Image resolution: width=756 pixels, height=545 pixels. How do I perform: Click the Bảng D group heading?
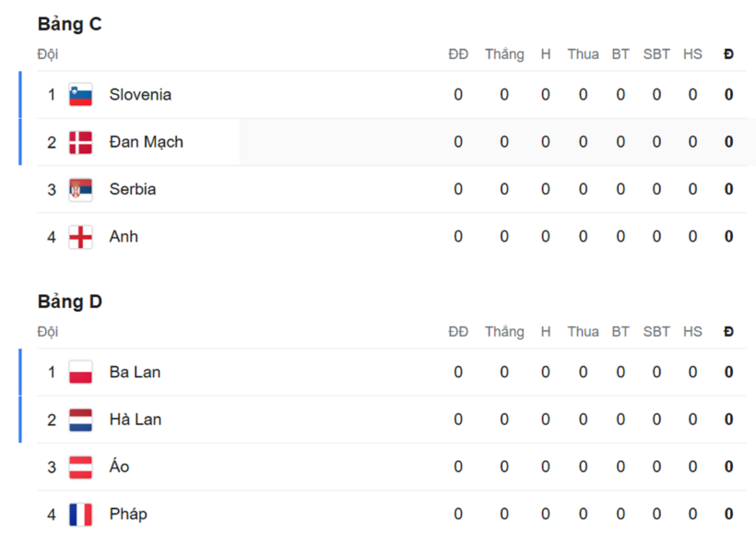click(x=70, y=302)
